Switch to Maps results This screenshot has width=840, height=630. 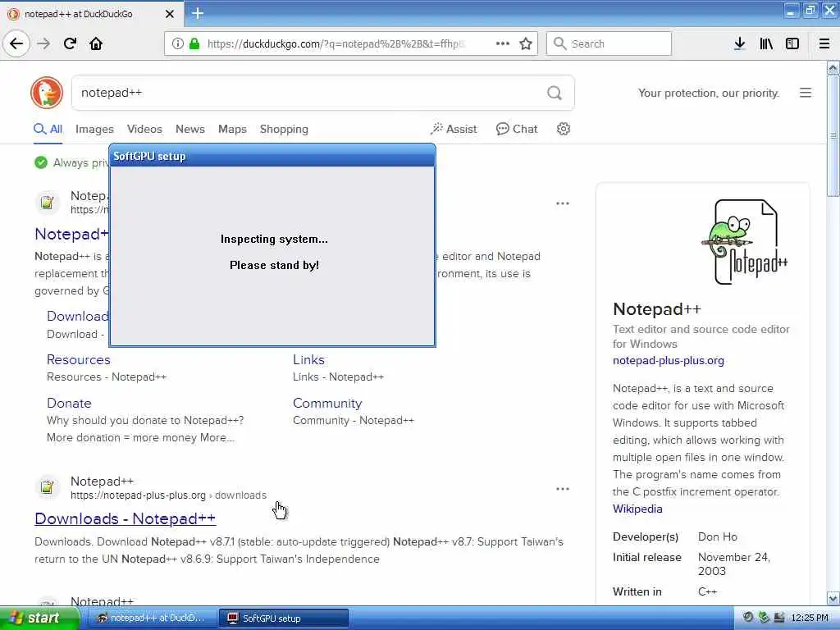232,129
